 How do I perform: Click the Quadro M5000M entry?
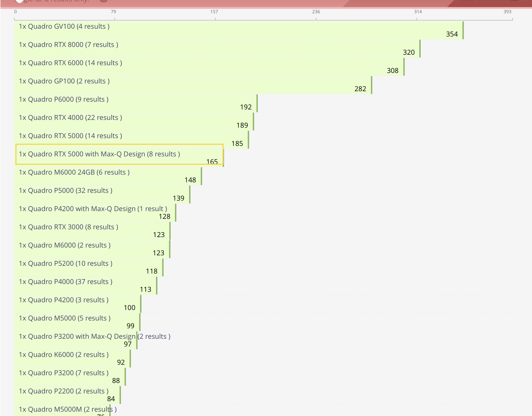pyautogui.click(x=67, y=409)
